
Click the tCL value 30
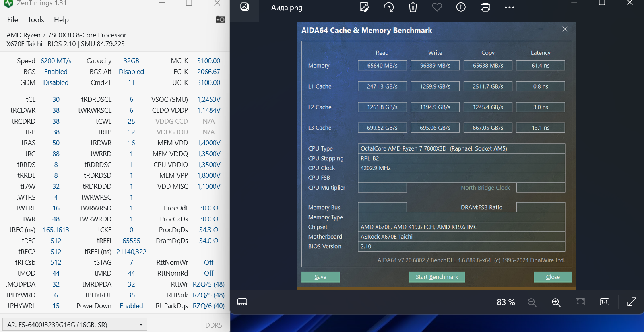pyautogui.click(x=56, y=99)
